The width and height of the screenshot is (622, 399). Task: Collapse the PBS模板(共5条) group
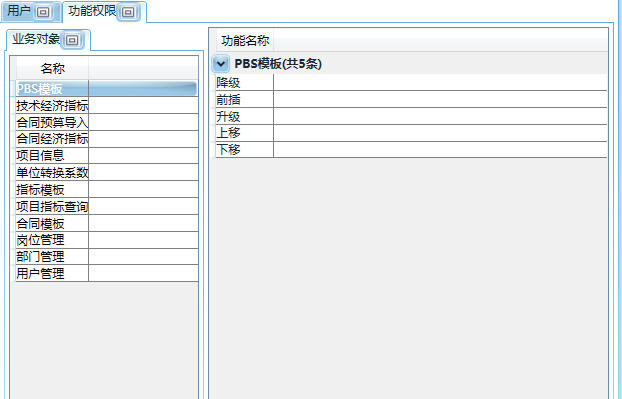coord(221,63)
